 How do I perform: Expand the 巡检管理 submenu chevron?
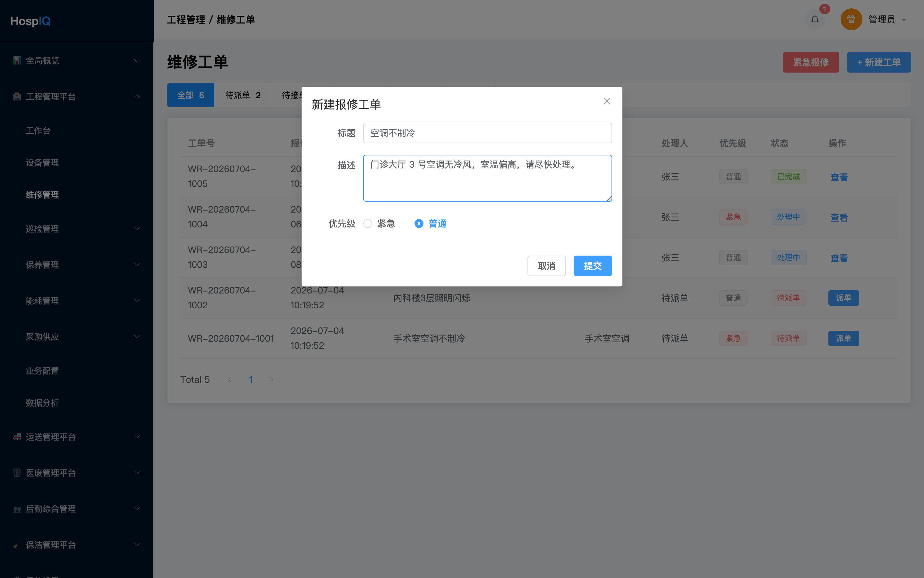click(137, 229)
